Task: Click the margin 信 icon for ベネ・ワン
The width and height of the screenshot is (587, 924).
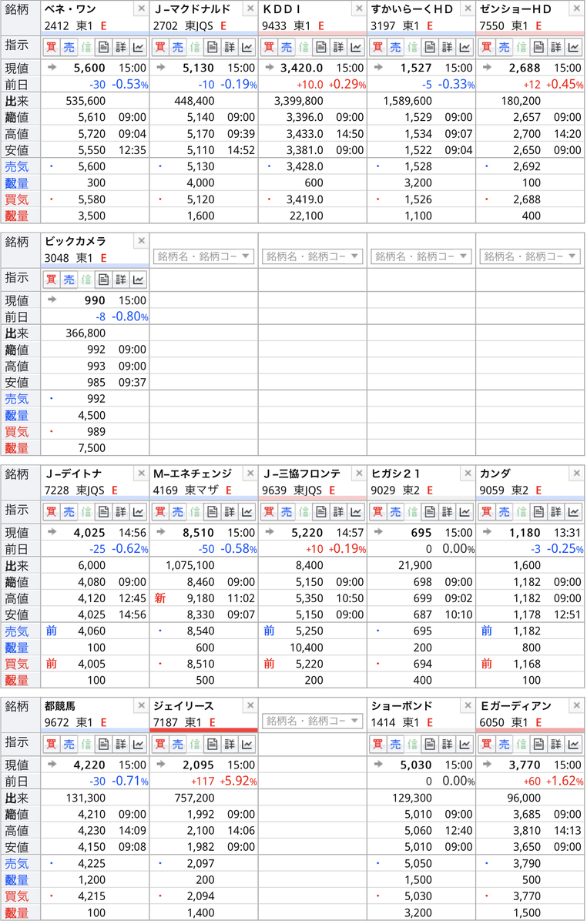Action: pyautogui.click(x=86, y=47)
